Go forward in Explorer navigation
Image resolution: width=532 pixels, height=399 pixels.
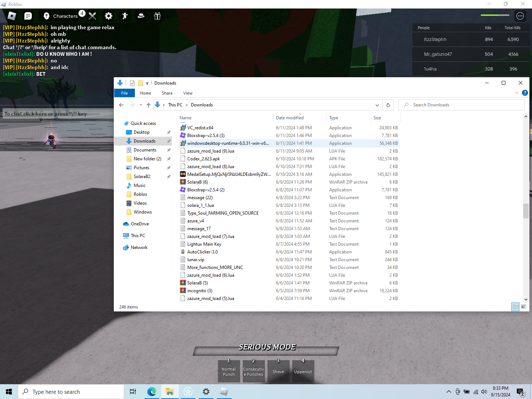pyautogui.click(x=132, y=105)
